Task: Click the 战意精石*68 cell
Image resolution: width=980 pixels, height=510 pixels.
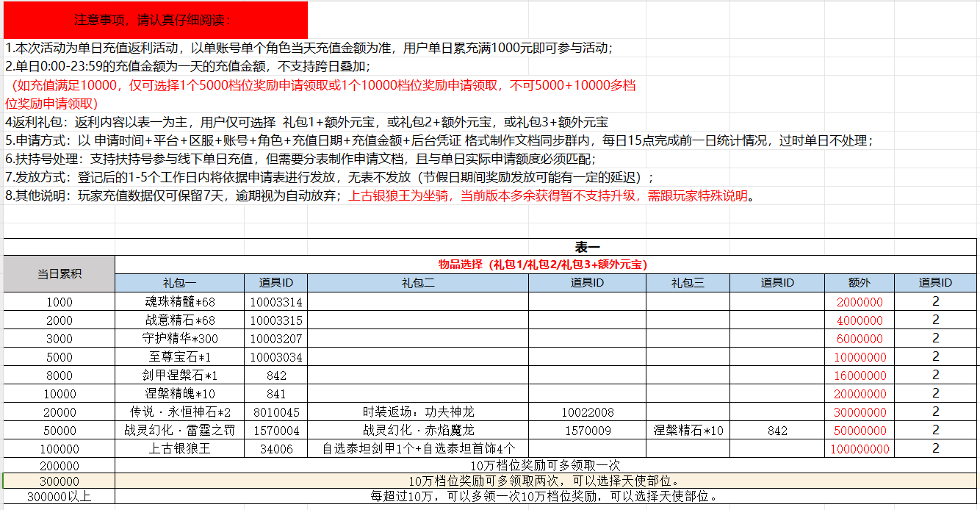Action: point(180,320)
